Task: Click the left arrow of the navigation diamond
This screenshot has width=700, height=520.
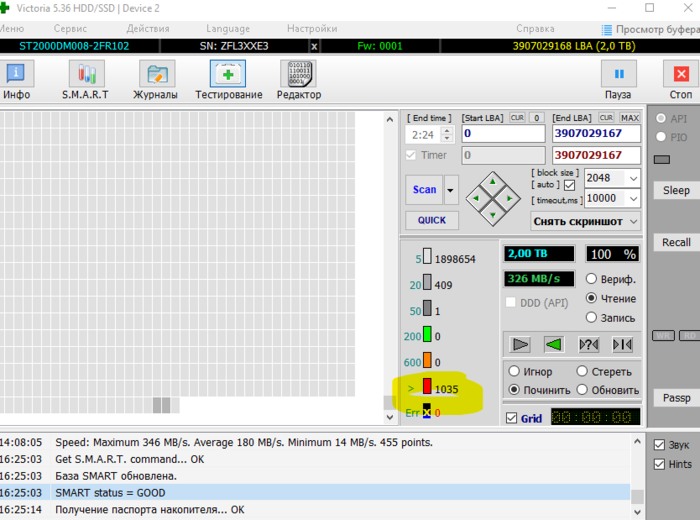Action: click(x=476, y=199)
